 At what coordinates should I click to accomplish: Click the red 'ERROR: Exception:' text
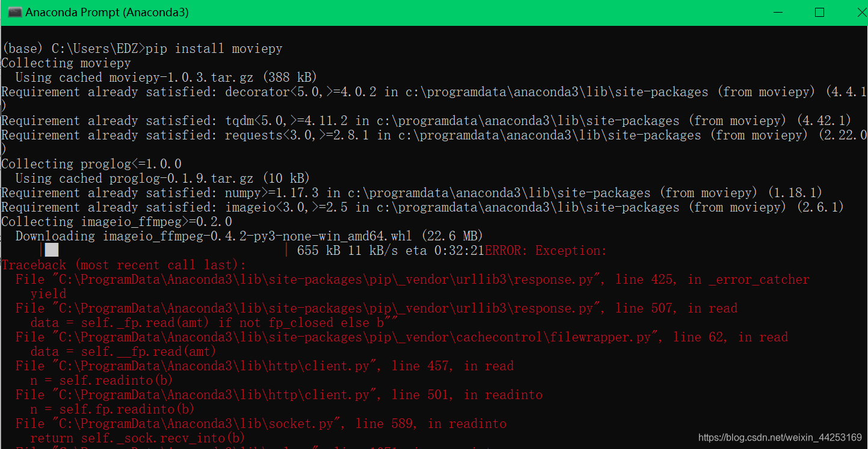click(x=546, y=251)
